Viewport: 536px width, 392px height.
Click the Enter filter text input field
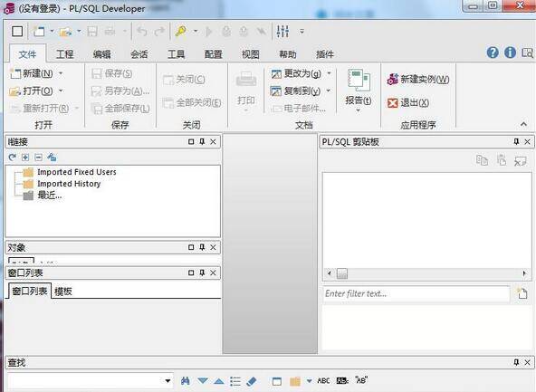click(416, 293)
